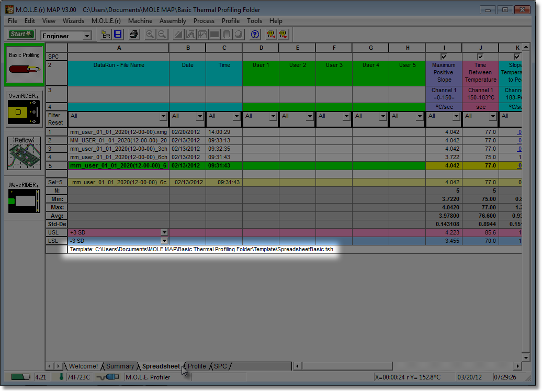Open the File Name filter dropdown

(x=164, y=116)
